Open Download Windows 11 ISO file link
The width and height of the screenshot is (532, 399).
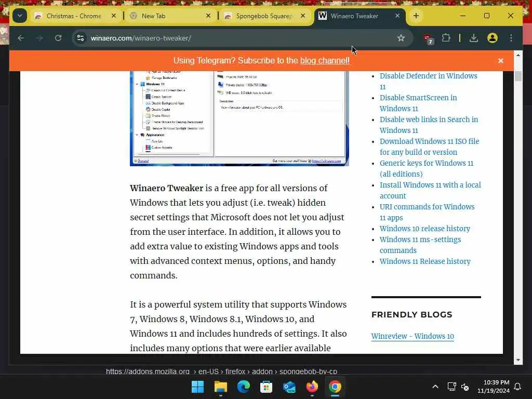(430, 147)
